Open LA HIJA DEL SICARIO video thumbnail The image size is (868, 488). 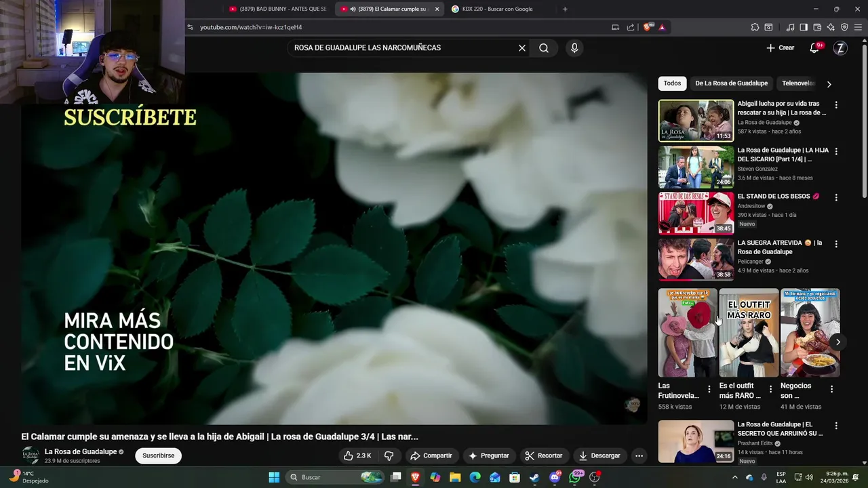coord(696,167)
